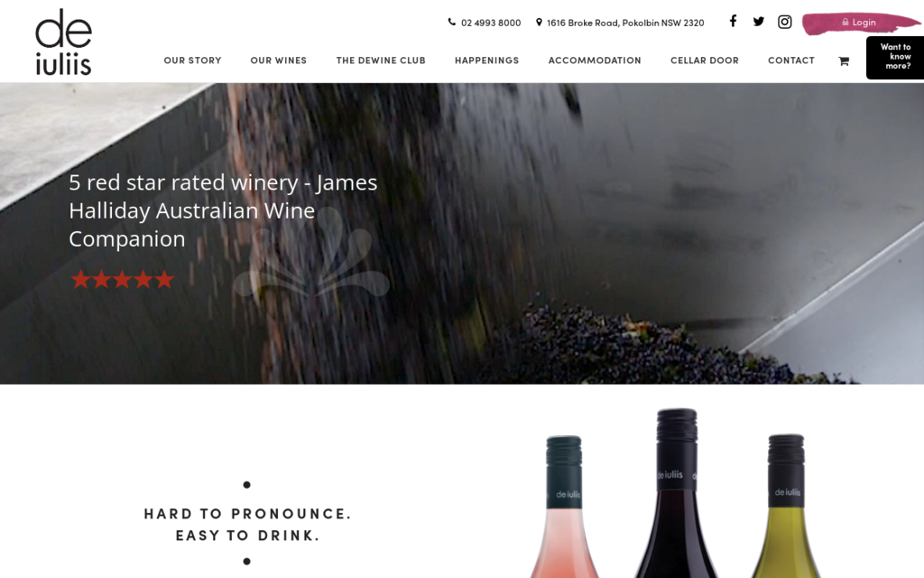Open the Instagram icon

[x=784, y=22]
